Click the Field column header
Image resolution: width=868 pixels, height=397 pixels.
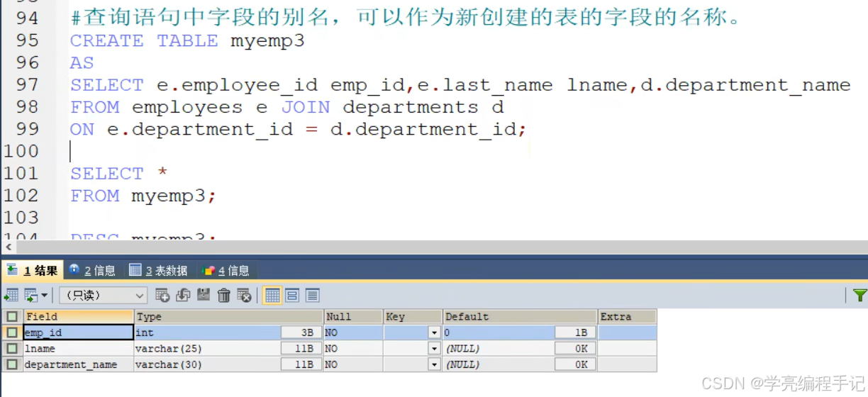click(79, 317)
